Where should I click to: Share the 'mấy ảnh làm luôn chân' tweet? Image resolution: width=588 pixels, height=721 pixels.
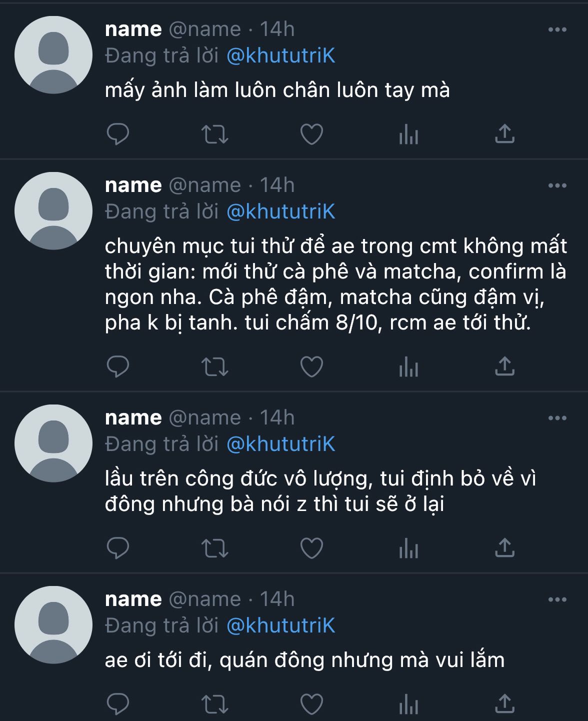coord(504,133)
